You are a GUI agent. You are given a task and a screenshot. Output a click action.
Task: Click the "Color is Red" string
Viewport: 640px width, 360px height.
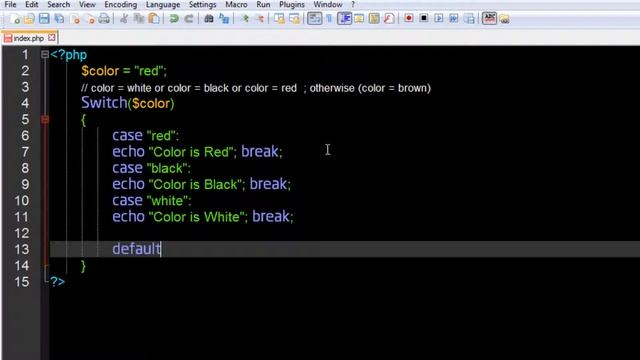pos(192,152)
